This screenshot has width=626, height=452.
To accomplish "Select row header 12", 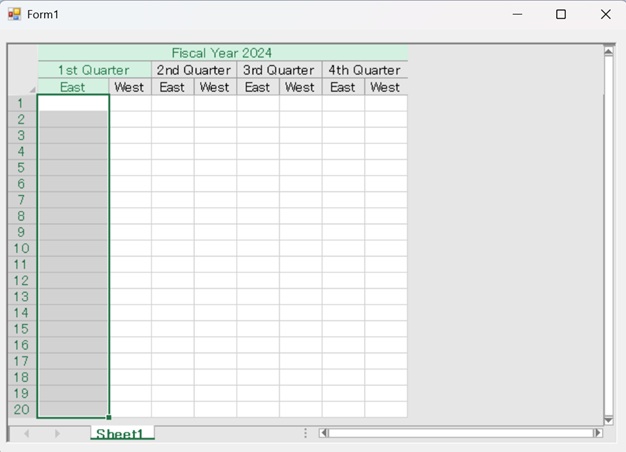I will [22, 280].
